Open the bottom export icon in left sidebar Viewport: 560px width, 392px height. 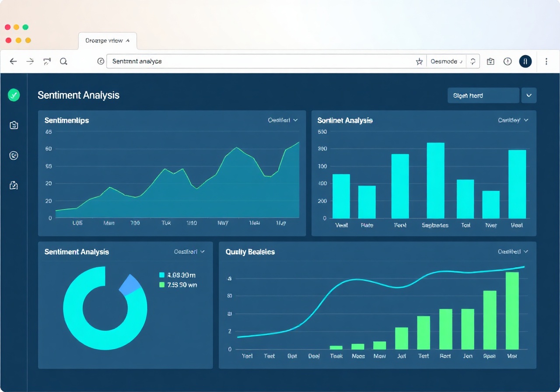(14, 185)
